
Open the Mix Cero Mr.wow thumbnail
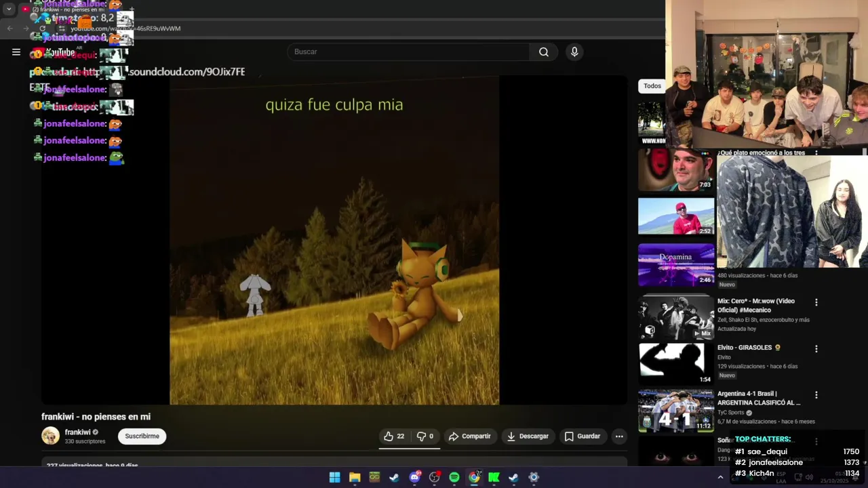coord(676,318)
